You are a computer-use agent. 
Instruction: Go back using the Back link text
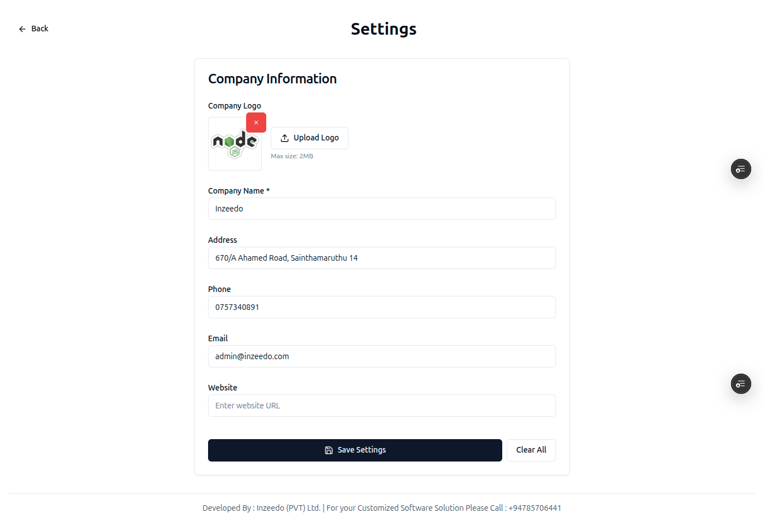pyautogui.click(x=40, y=29)
